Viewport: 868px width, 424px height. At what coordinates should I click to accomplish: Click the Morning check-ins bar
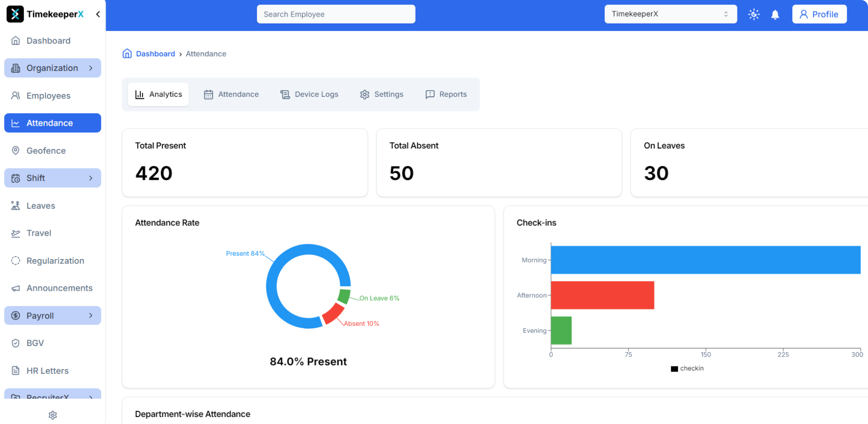click(x=706, y=260)
